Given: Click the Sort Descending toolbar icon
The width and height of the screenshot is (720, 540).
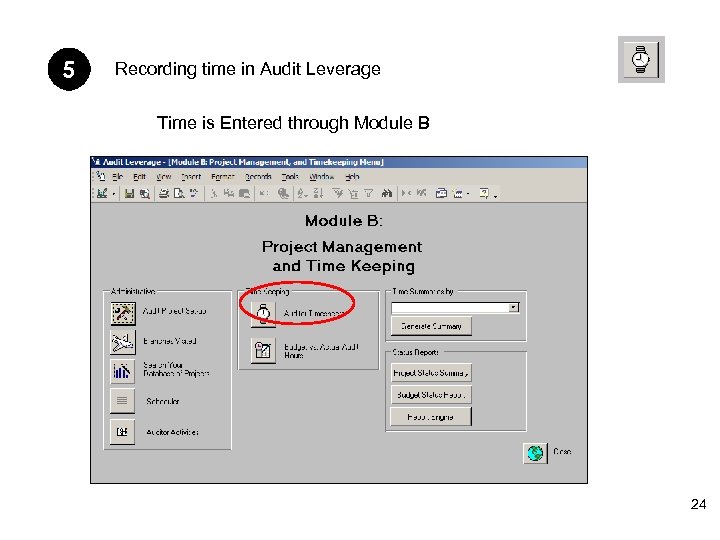Looking at the screenshot, I should [318, 193].
